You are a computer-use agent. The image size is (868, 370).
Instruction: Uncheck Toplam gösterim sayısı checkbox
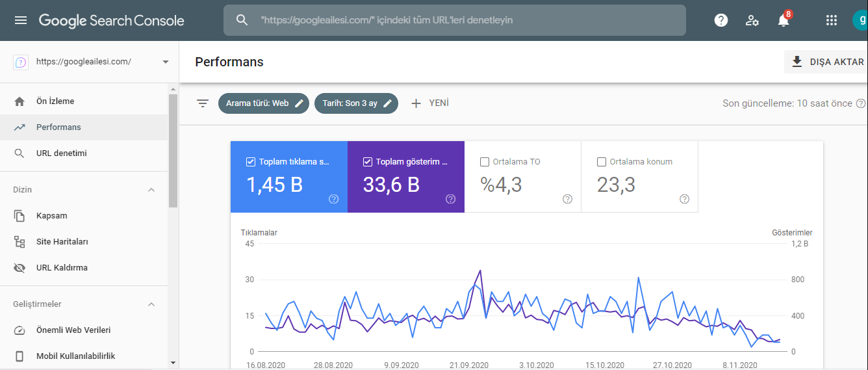[368, 162]
